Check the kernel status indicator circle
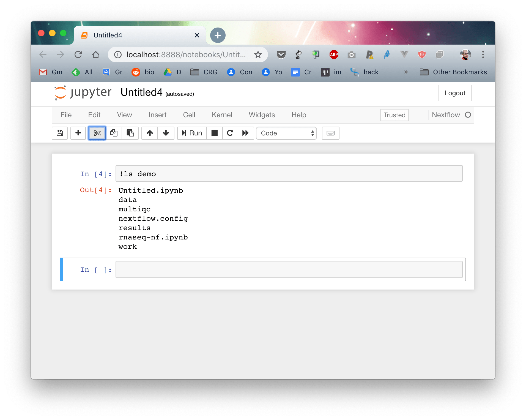526x420 pixels. click(469, 115)
